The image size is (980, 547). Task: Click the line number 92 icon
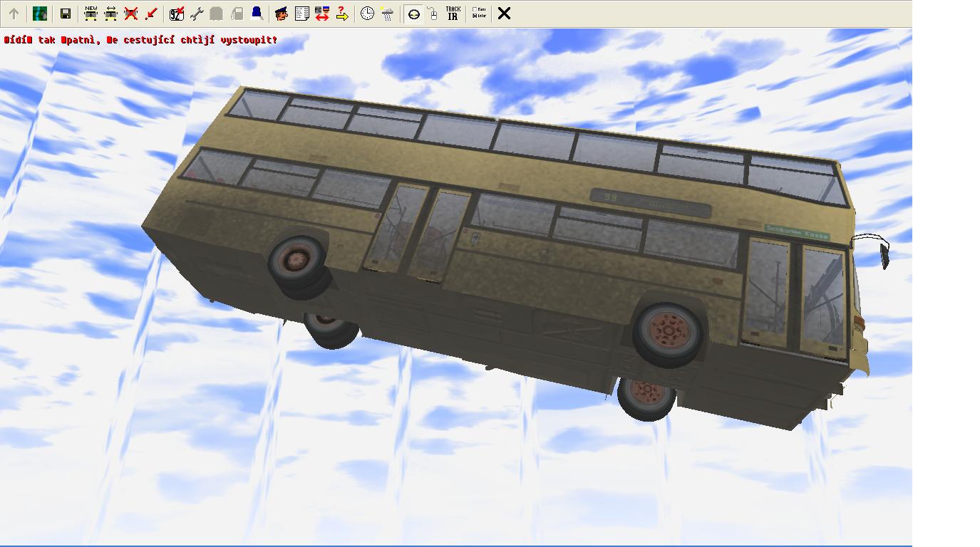(x=176, y=14)
